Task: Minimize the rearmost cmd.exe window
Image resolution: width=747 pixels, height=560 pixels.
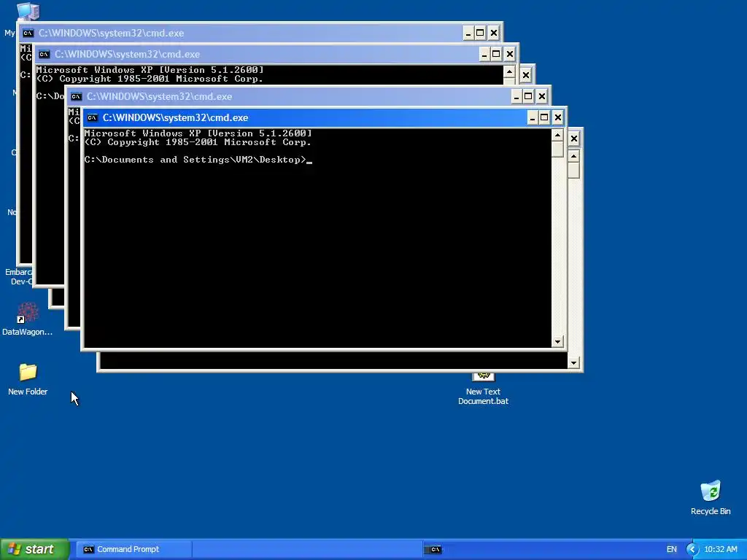Action: tap(468, 34)
